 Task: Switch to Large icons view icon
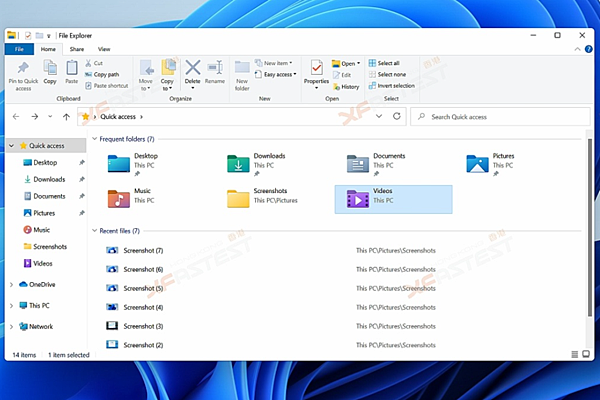(x=586, y=354)
